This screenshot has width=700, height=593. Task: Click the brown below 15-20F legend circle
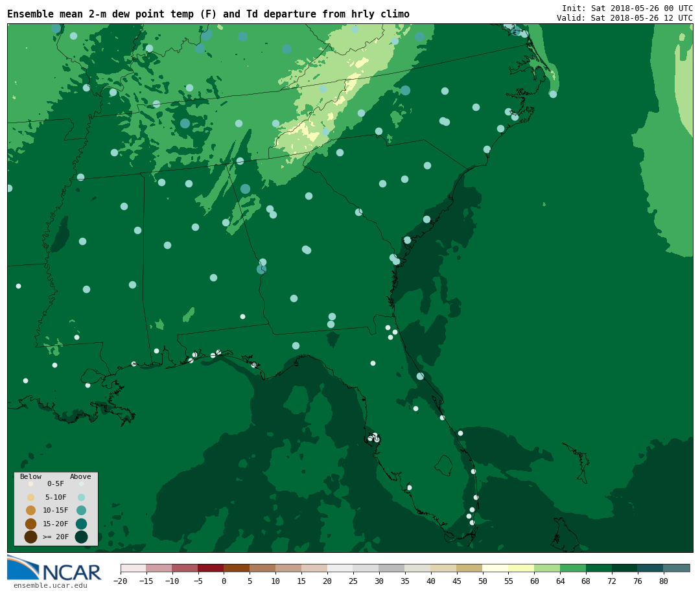click(31, 524)
